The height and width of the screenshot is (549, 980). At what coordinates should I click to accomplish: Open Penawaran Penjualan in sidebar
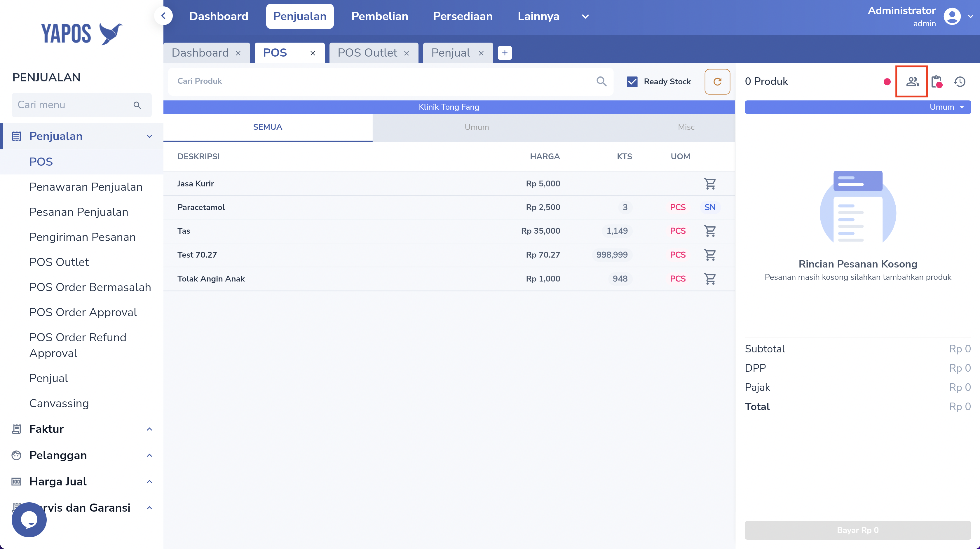click(x=86, y=187)
